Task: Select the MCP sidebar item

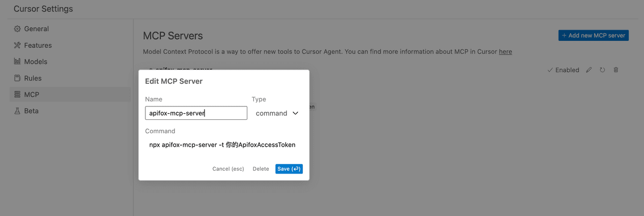Action: tap(71, 95)
